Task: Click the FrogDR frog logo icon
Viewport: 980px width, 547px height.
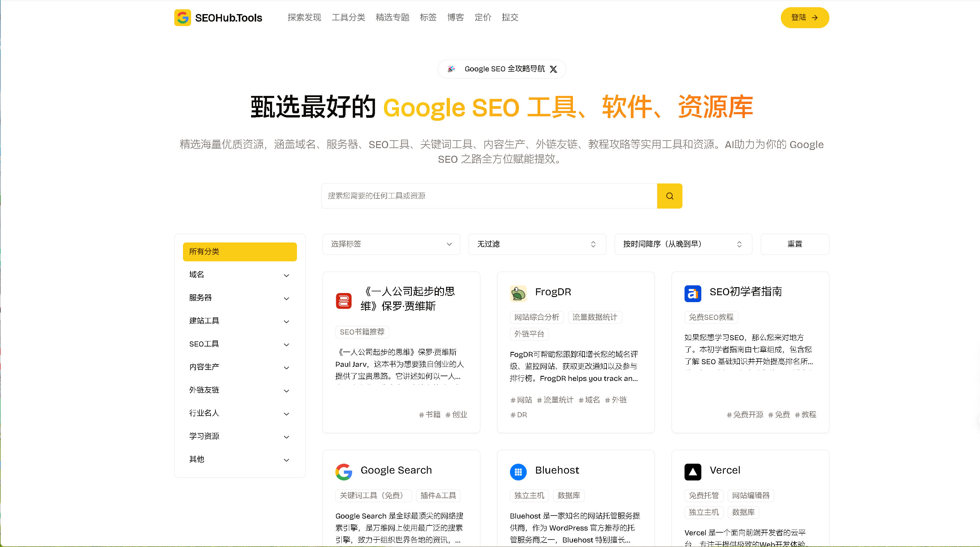Action: pos(518,293)
